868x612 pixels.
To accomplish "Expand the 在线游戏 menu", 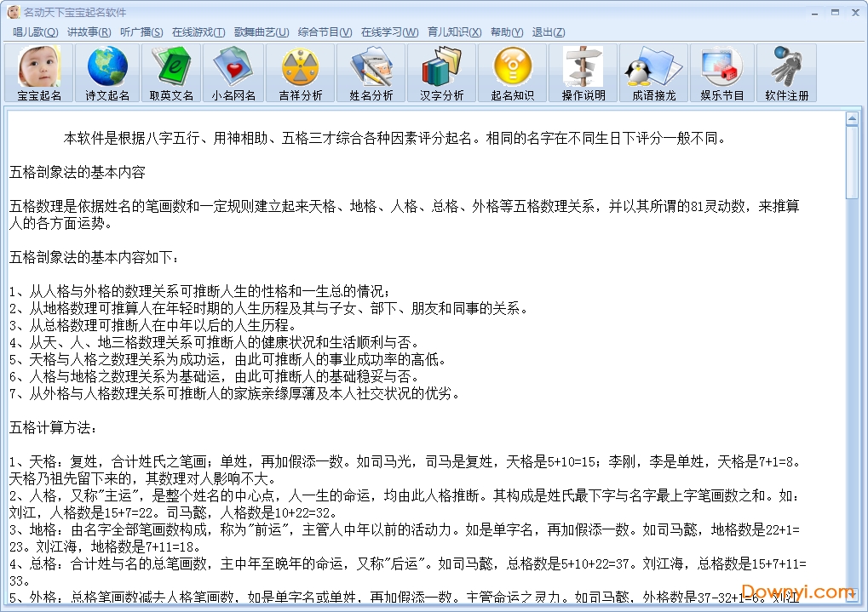I will pyautogui.click(x=198, y=32).
